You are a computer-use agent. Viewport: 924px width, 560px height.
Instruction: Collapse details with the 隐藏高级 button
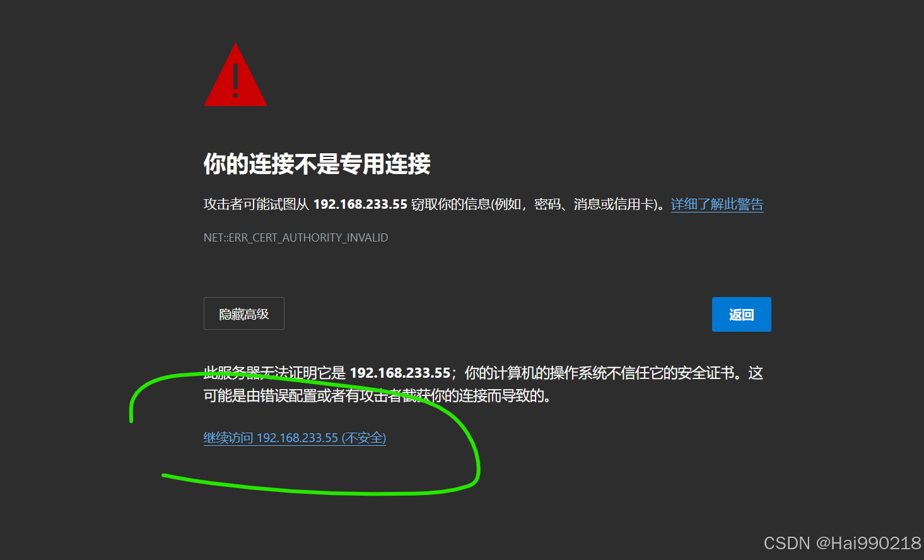[244, 313]
